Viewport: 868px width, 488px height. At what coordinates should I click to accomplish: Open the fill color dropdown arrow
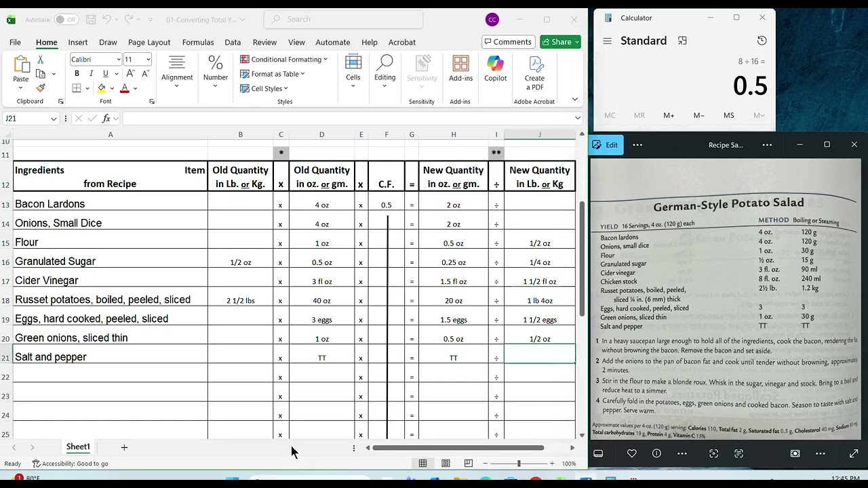coord(112,89)
